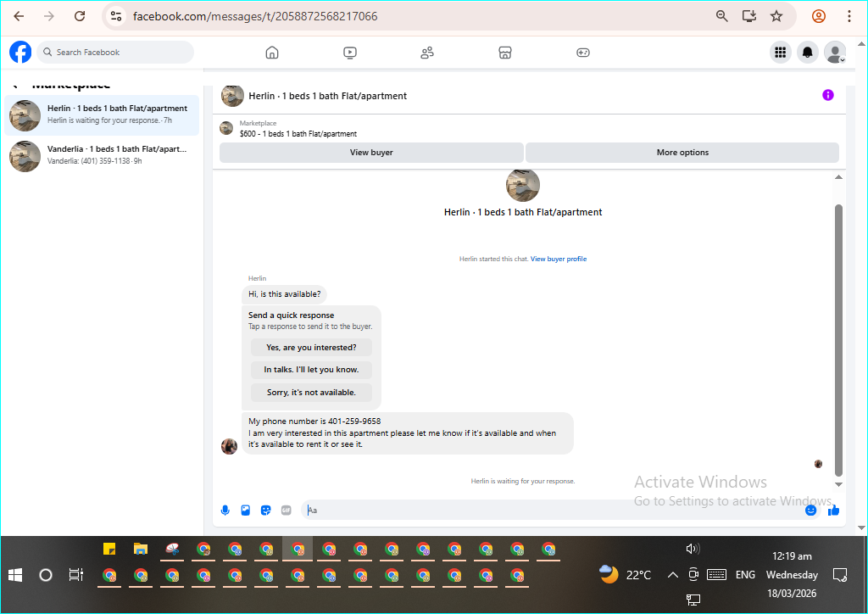Image resolution: width=868 pixels, height=614 pixels.
Task: Open the Chrome profile icon
Action: 819,16
